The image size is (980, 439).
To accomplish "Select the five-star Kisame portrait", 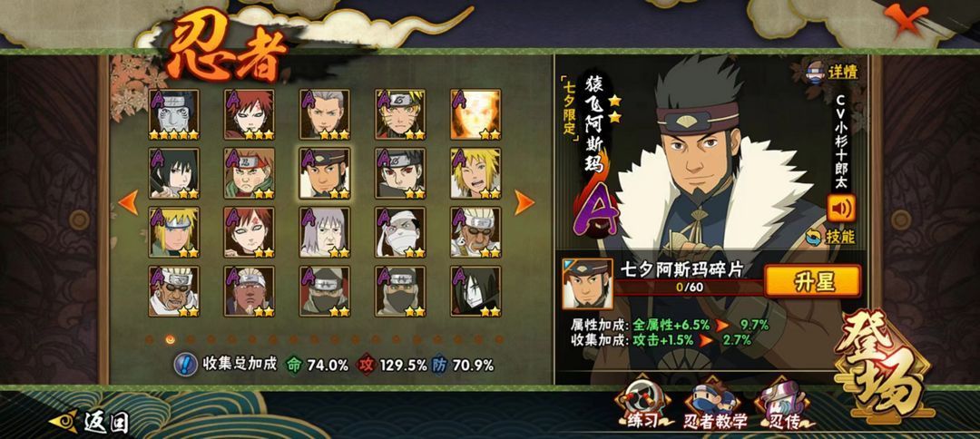I will 173,114.
